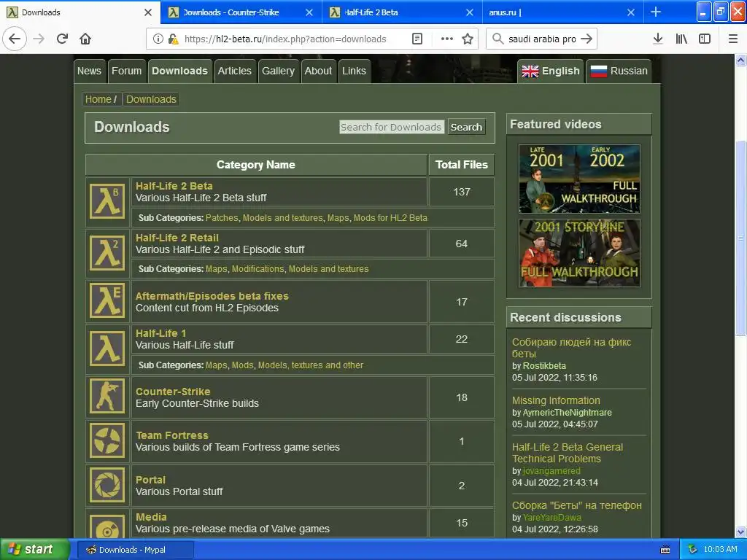Click the insecure connection padlock icon
This screenshot has width=747, height=560.
click(x=174, y=39)
